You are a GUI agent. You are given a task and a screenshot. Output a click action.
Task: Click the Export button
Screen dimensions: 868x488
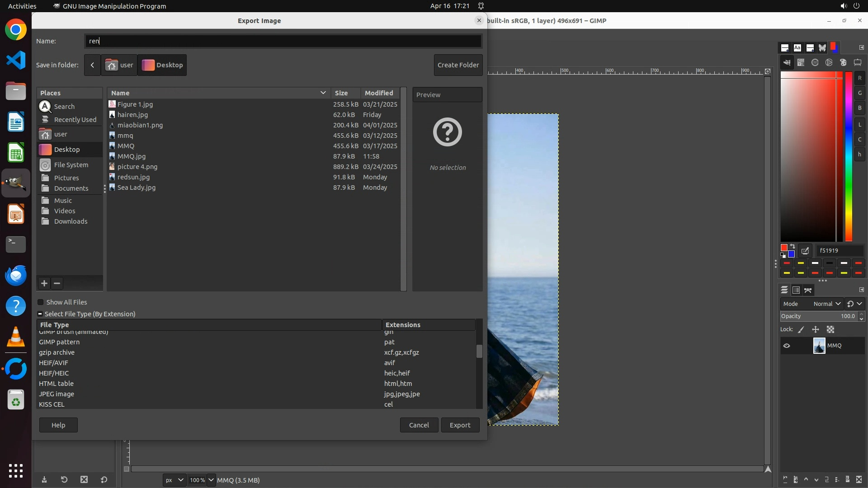point(460,425)
